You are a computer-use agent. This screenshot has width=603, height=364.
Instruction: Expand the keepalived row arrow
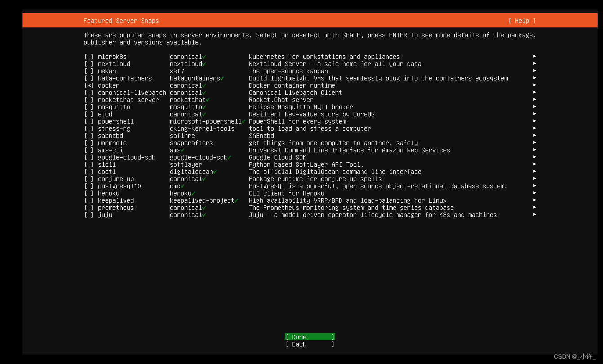[x=535, y=200]
